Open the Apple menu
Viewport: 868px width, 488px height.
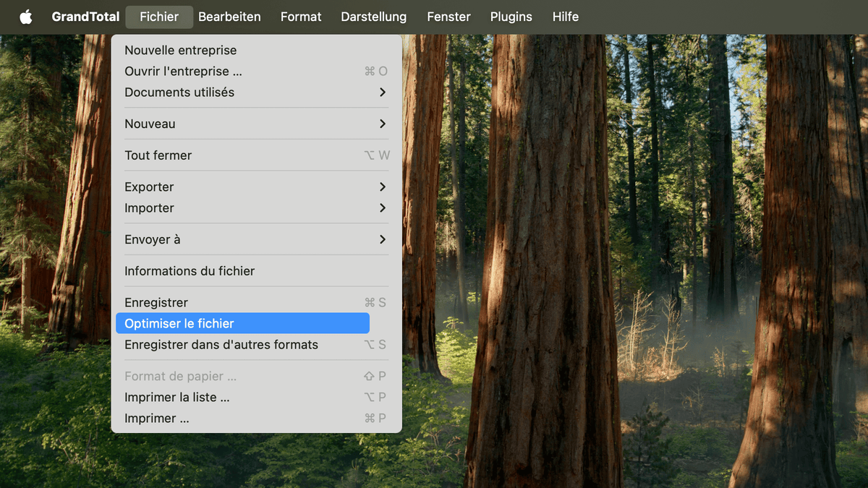click(26, 16)
